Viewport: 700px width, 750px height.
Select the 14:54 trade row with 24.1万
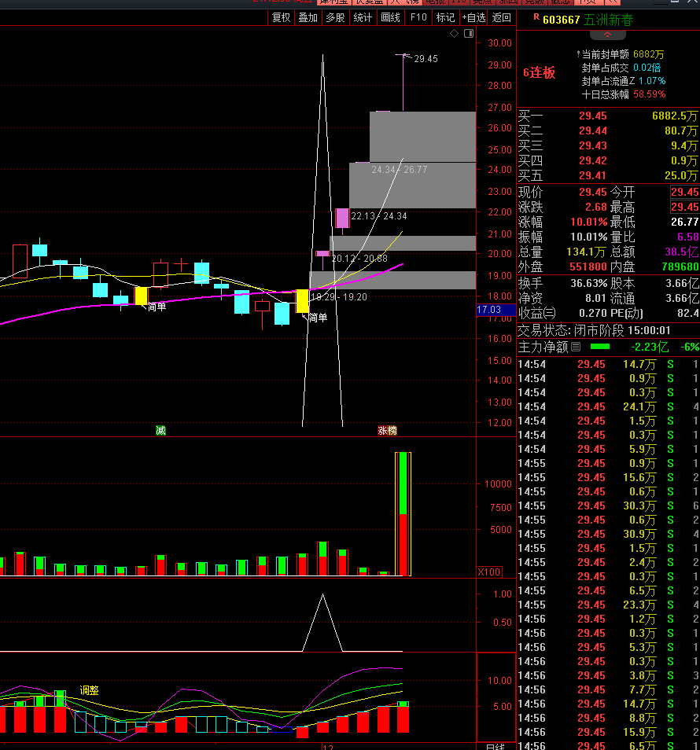click(x=608, y=406)
